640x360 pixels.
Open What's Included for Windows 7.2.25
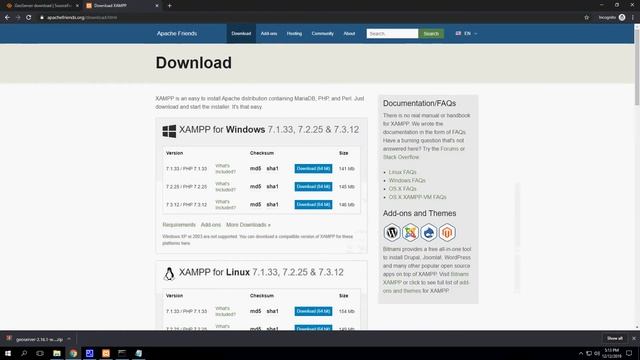pos(225,187)
